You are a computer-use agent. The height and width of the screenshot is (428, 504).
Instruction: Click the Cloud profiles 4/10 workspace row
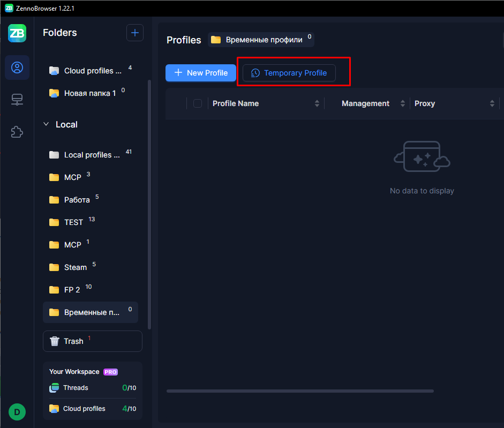pyautogui.click(x=93, y=409)
